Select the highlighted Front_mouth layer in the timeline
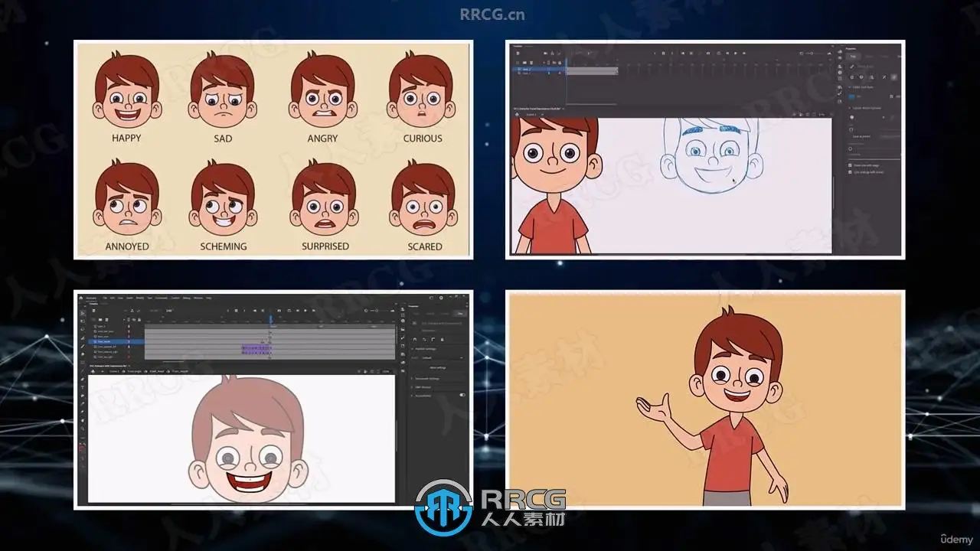 click(116, 341)
